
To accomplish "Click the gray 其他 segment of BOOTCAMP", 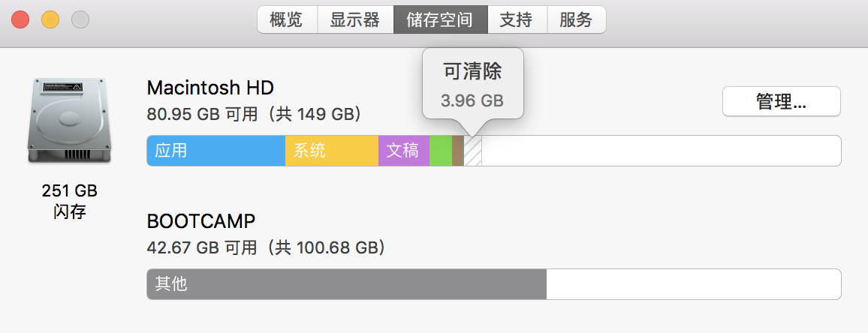I will 346,284.
